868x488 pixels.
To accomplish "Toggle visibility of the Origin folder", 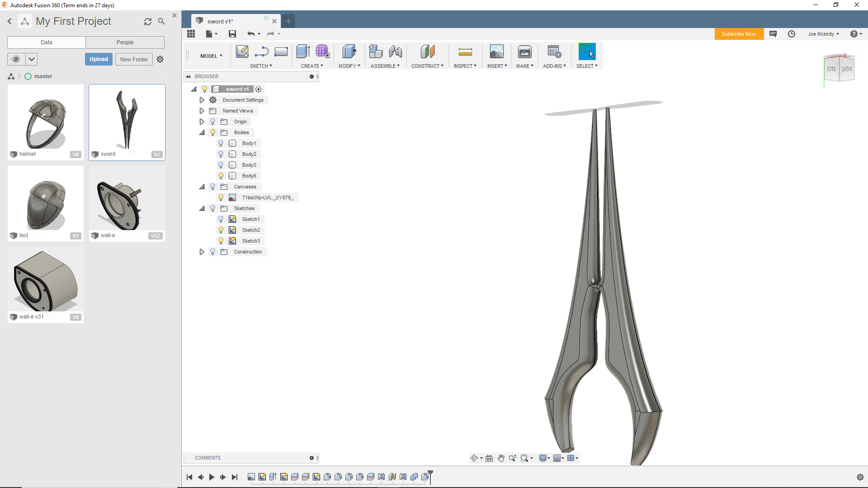I will pos(213,122).
